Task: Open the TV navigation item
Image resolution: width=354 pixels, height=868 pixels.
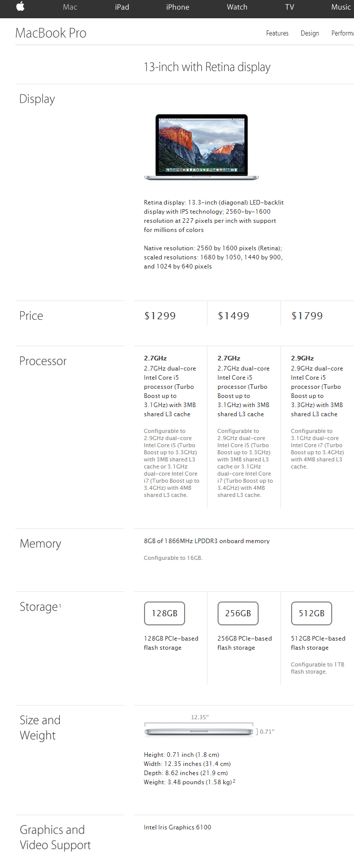Action: pos(290,7)
